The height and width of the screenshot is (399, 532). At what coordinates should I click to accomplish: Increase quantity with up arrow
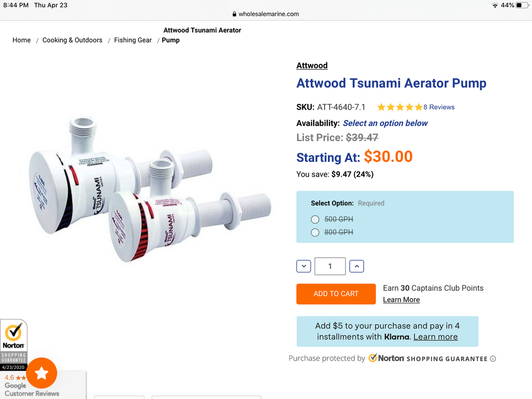[x=356, y=267]
